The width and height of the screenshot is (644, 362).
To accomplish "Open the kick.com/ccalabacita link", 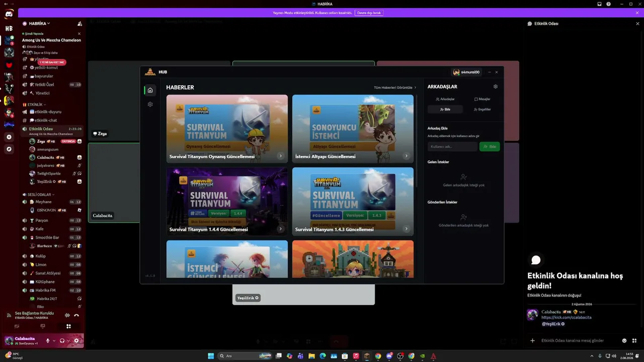I will tap(567, 317).
